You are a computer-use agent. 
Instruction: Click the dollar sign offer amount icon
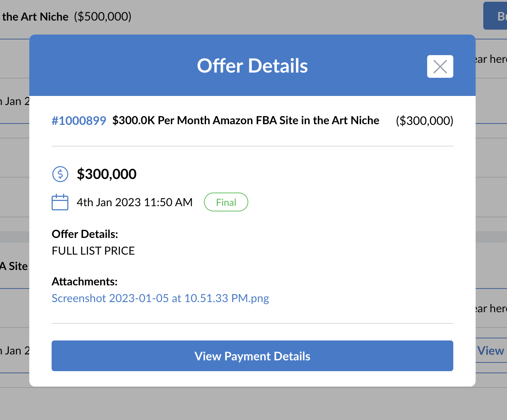point(60,174)
